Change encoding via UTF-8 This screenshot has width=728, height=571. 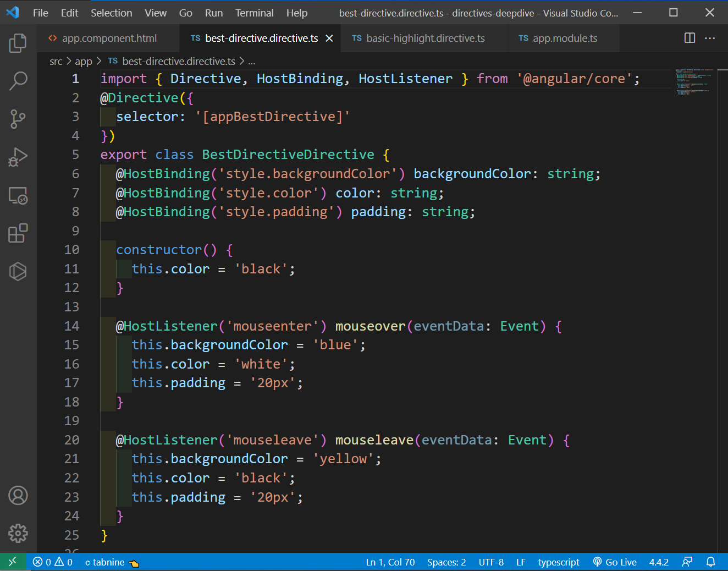coord(491,562)
